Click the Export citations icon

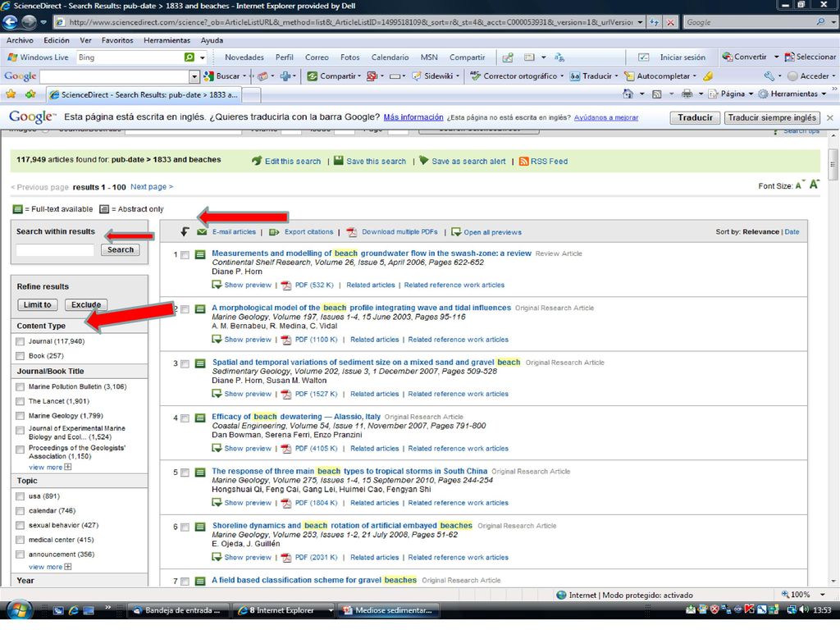click(274, 232)
